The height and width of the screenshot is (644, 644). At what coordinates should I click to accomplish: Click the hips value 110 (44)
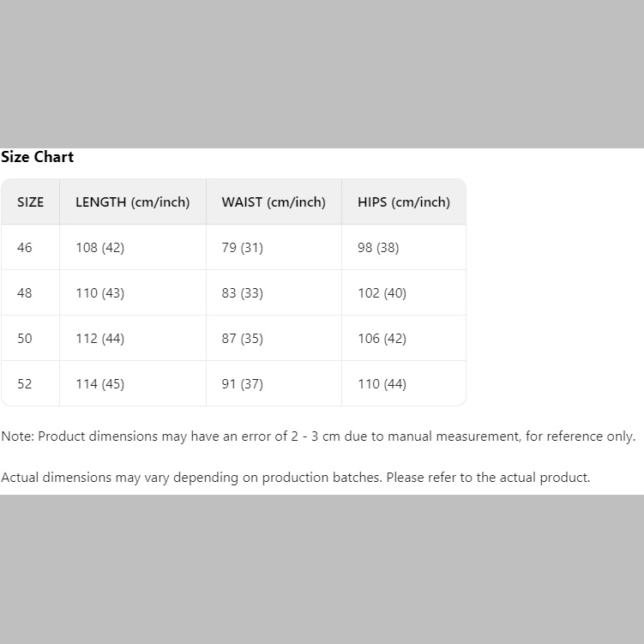point(382,384)
